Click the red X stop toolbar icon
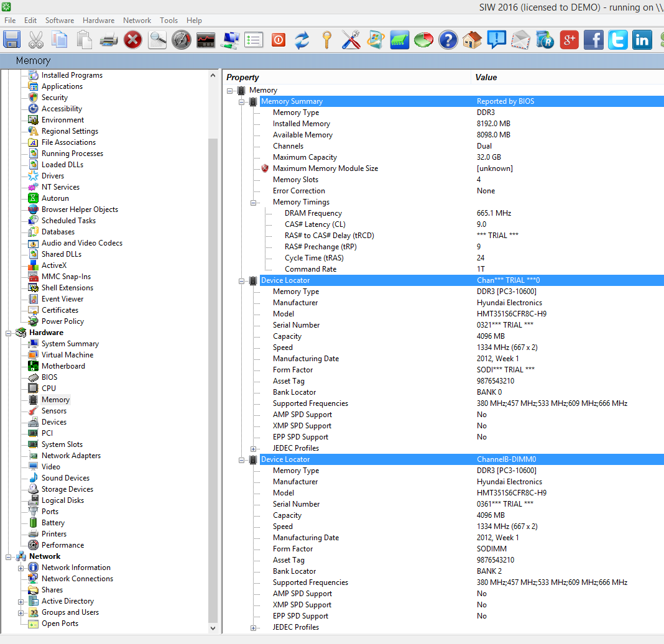 (133, 40)
